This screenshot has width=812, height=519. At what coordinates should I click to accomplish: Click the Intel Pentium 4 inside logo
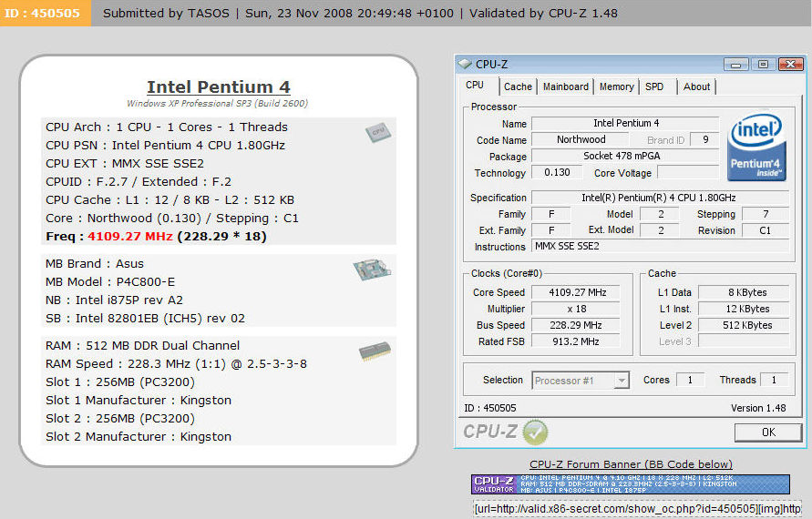[x=756, y=148]
